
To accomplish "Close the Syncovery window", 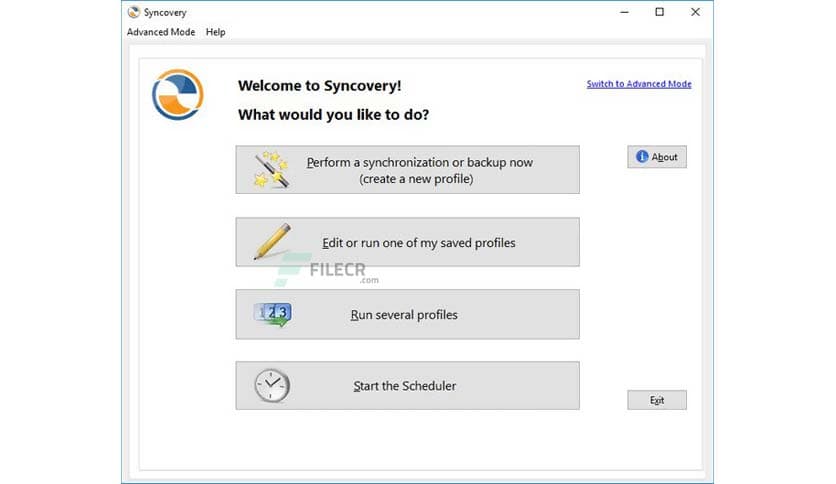I will tap(695, 12).
